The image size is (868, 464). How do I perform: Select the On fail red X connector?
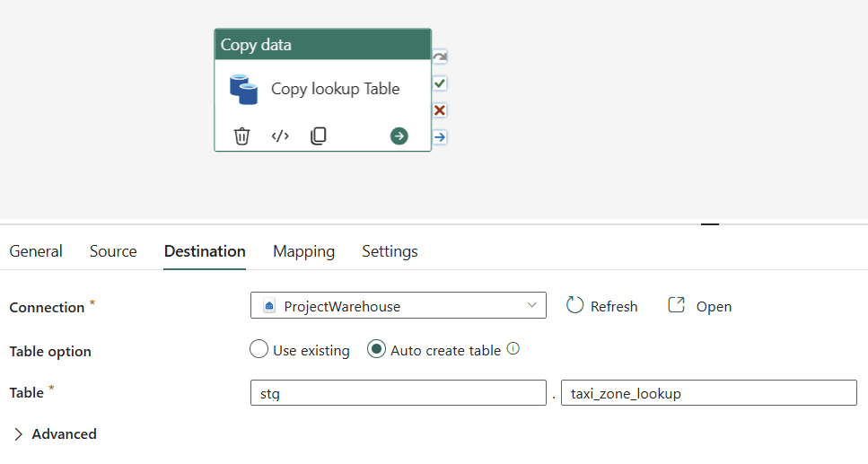(440, 110)
